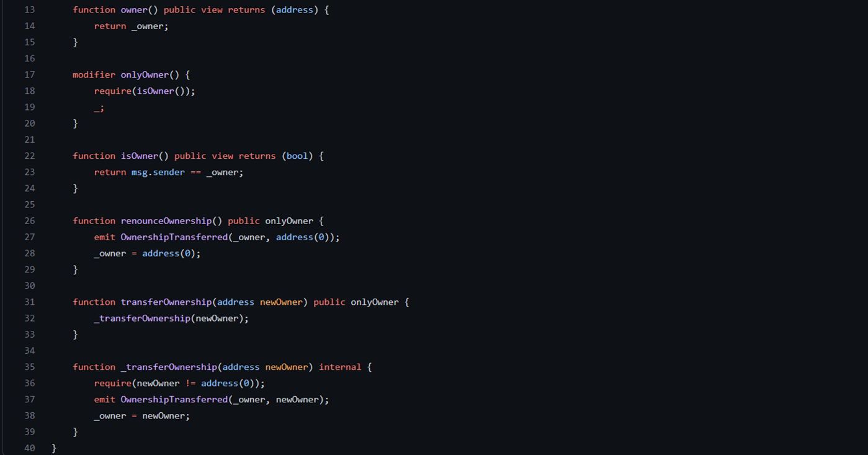The width and height of the screenshot is (868, 455).
Task: Click the newOwner parameter on line 31
Action: pos(281,302)
